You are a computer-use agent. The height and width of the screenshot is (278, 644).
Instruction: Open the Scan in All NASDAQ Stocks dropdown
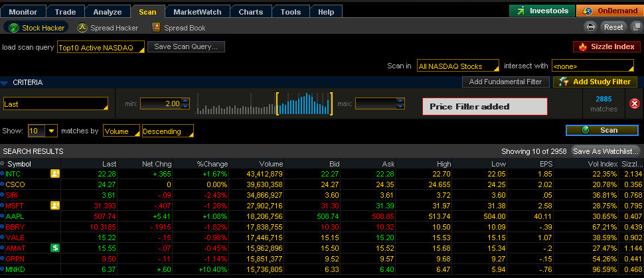(457, 66)
